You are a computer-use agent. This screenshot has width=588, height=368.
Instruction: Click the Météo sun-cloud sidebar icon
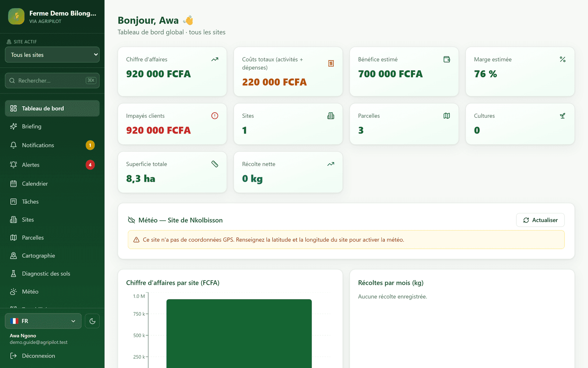(x=14, y=292)
